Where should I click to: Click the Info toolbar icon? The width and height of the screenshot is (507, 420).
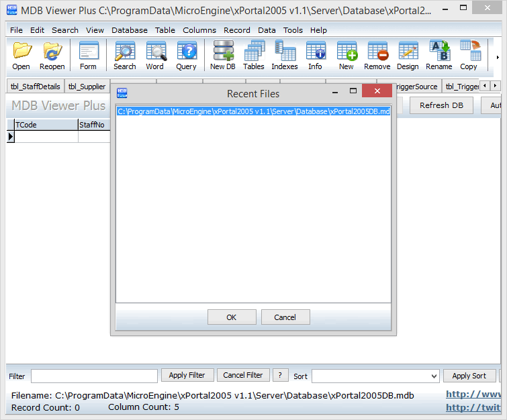[315, 55]
